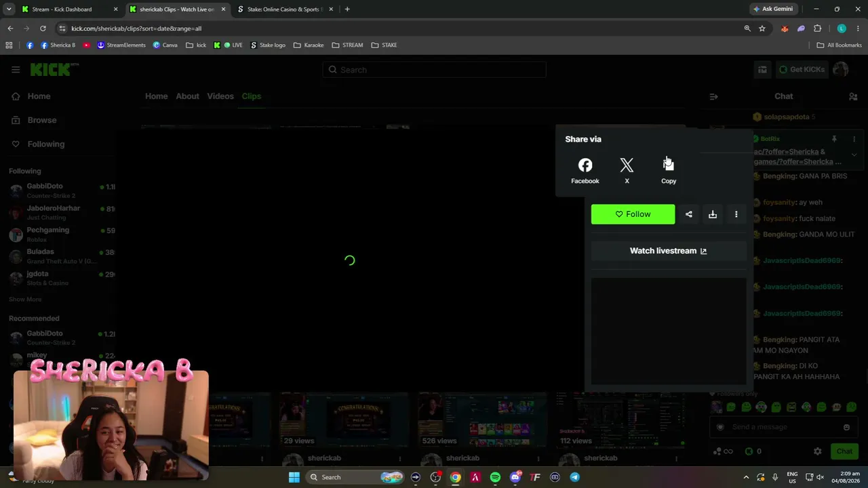Click the Get KICKs button
The width and height of the screenshot is (868, 488).
802,70
